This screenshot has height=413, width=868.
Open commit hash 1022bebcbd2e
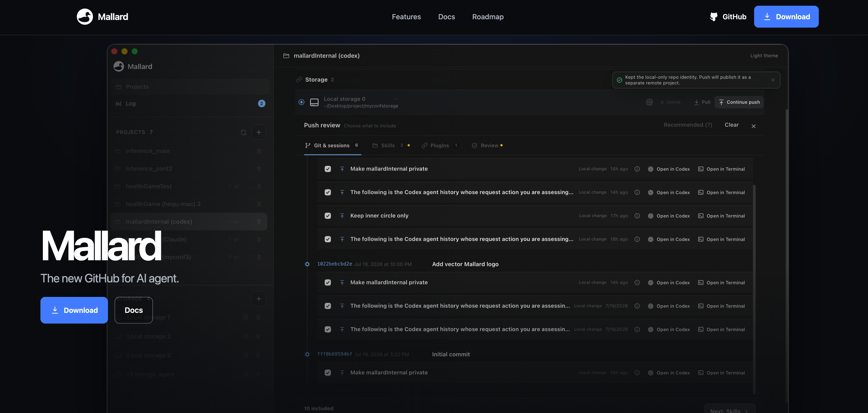point(335,264)
